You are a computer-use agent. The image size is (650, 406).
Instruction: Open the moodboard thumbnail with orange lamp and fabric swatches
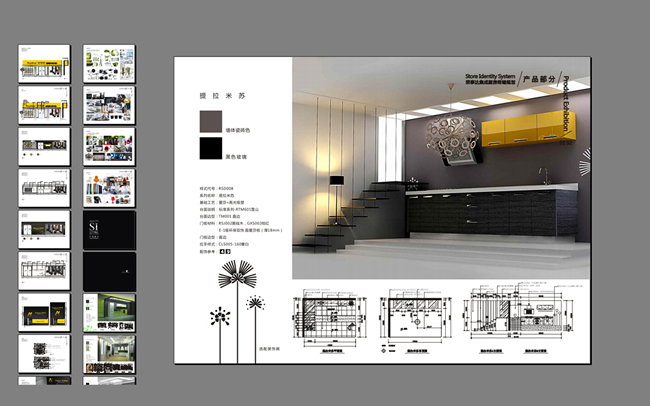coord(109,188)
